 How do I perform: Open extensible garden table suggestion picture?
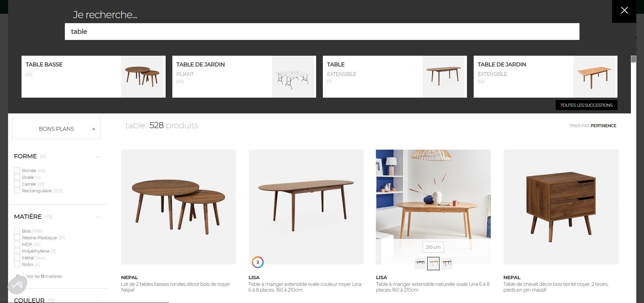pos(594,77)
